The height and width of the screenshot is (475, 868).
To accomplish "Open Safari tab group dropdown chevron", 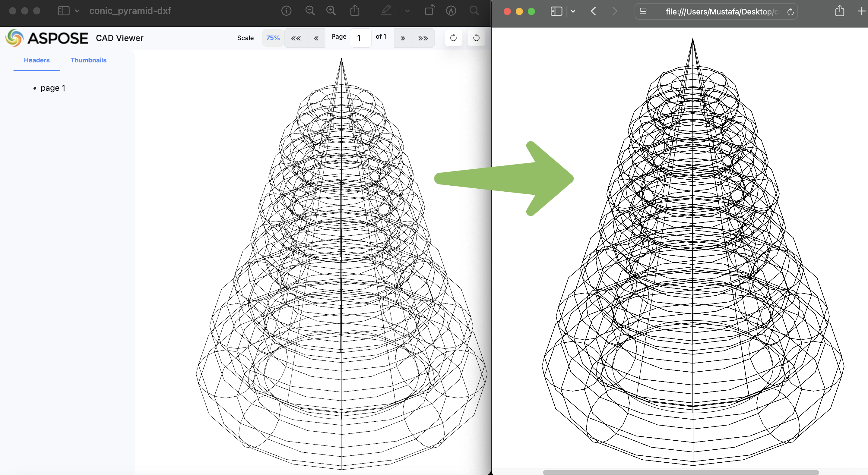I will point(573,11).
